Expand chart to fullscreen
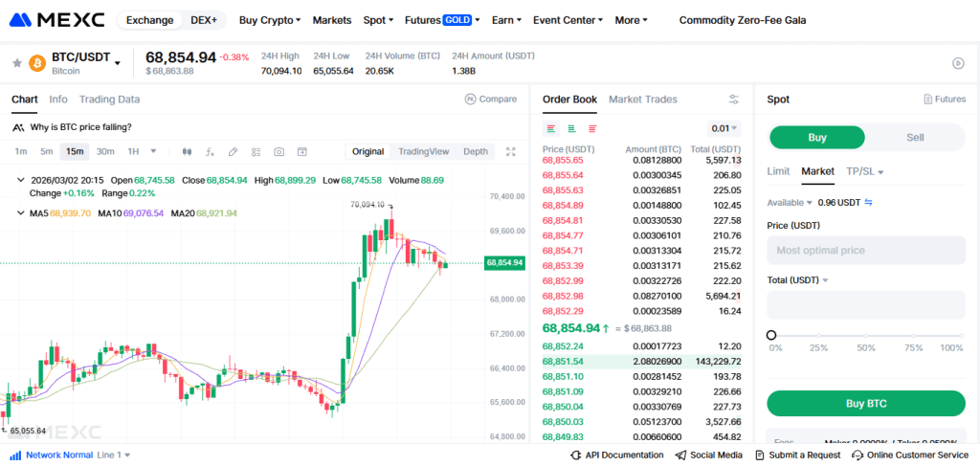Viewport: 980px width, 466px height. point(511,151)
